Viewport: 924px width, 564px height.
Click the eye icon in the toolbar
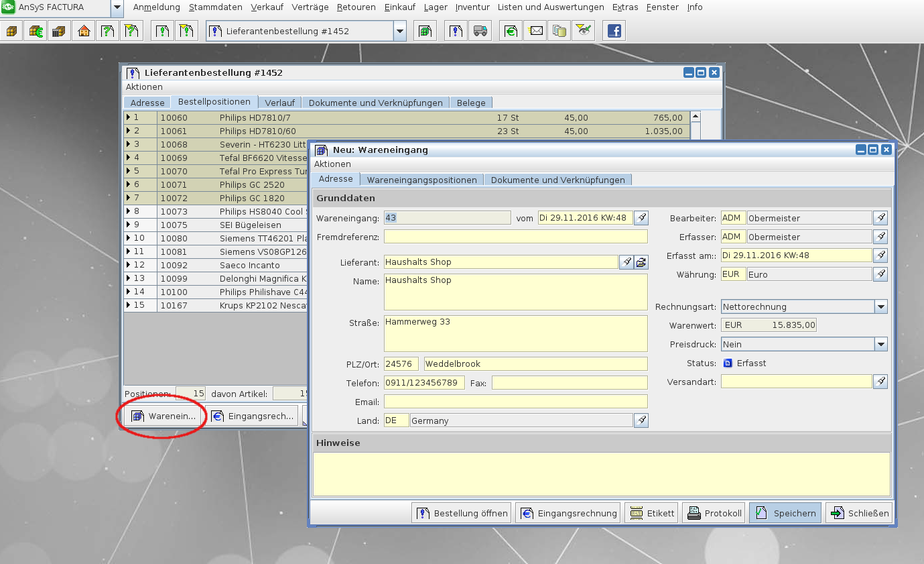coord(583,31)
